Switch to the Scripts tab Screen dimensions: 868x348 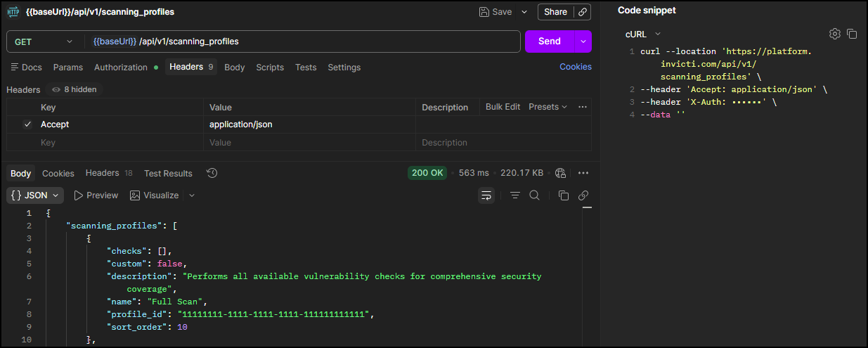pos(270,67)
